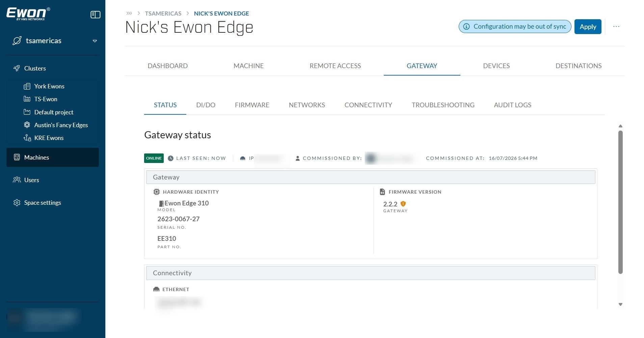Switch to DESTINATIONS tab
The height and width of the screenshot is (338, 644).
pyautogui.click(x=579, y=66)
